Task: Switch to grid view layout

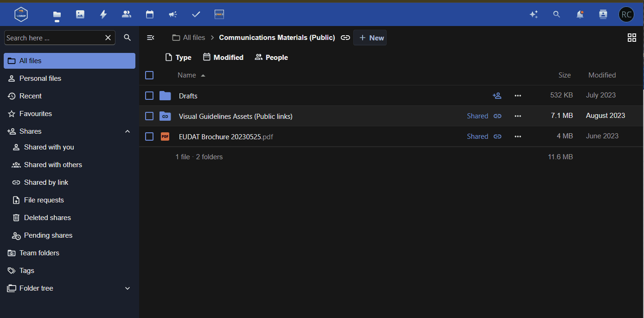Action: click(x=632, y=38)
